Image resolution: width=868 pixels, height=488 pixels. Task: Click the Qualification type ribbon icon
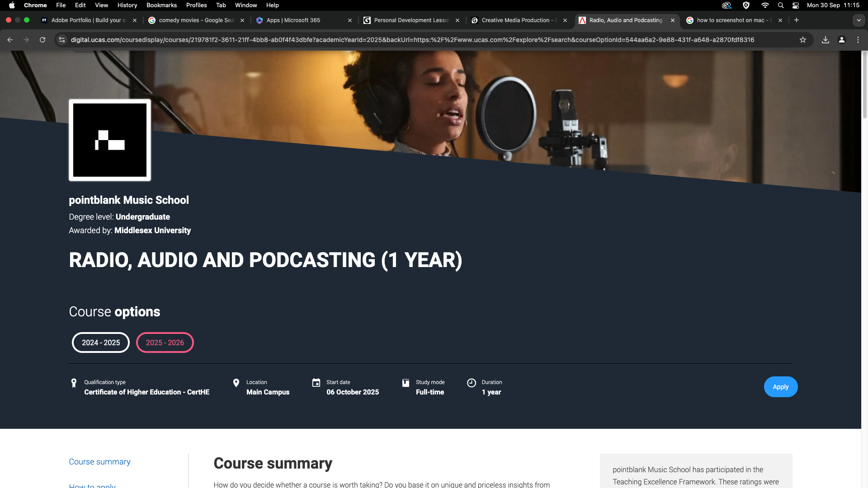pyautogui.click(x=74, y=383)
